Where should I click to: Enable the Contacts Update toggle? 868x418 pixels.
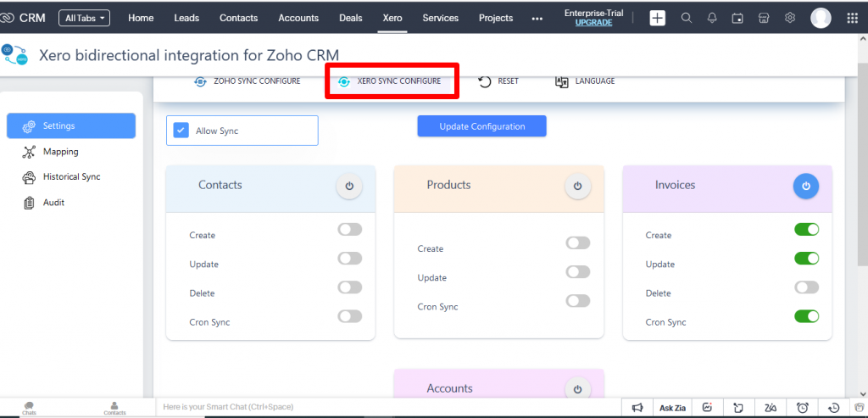click(350, 259)
